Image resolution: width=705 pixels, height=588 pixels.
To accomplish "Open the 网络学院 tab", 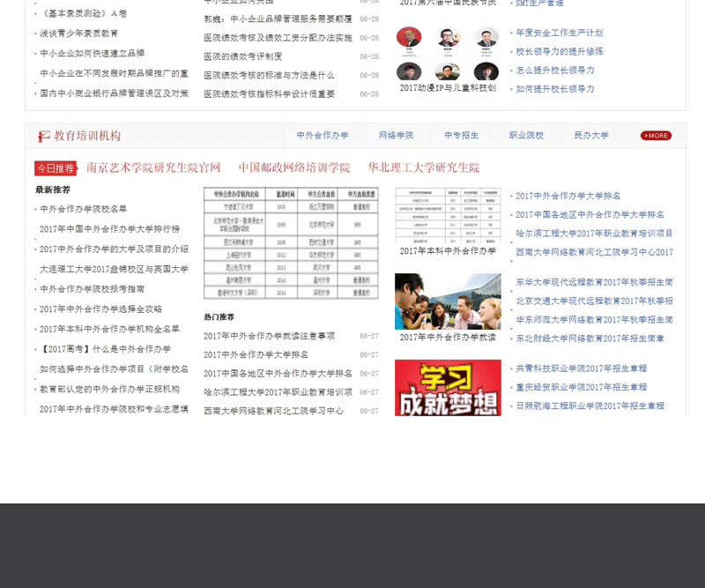I will 396,136.
